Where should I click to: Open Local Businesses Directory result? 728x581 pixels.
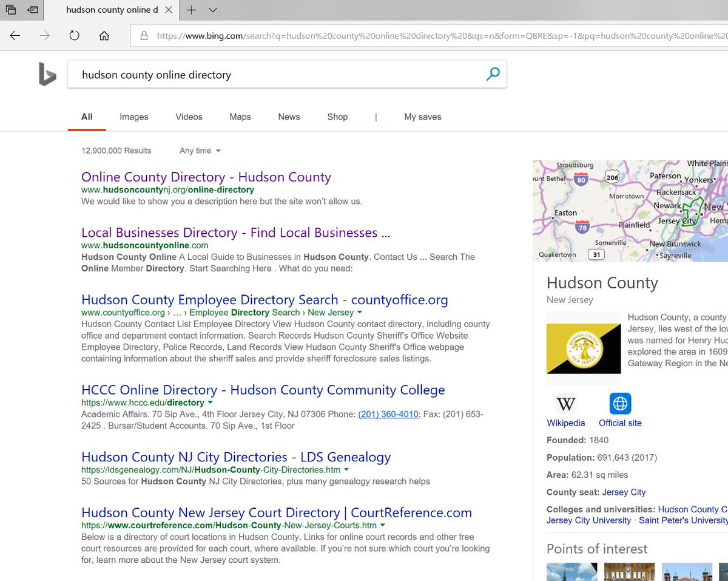(x=235, y=233)
